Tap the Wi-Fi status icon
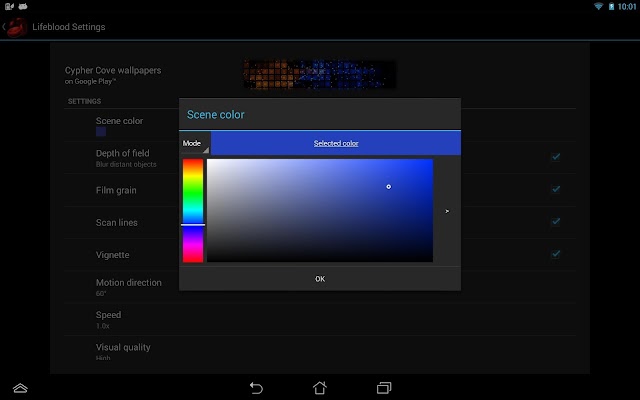The width and height of the screenshot is (640, 400). pos(598,6)
